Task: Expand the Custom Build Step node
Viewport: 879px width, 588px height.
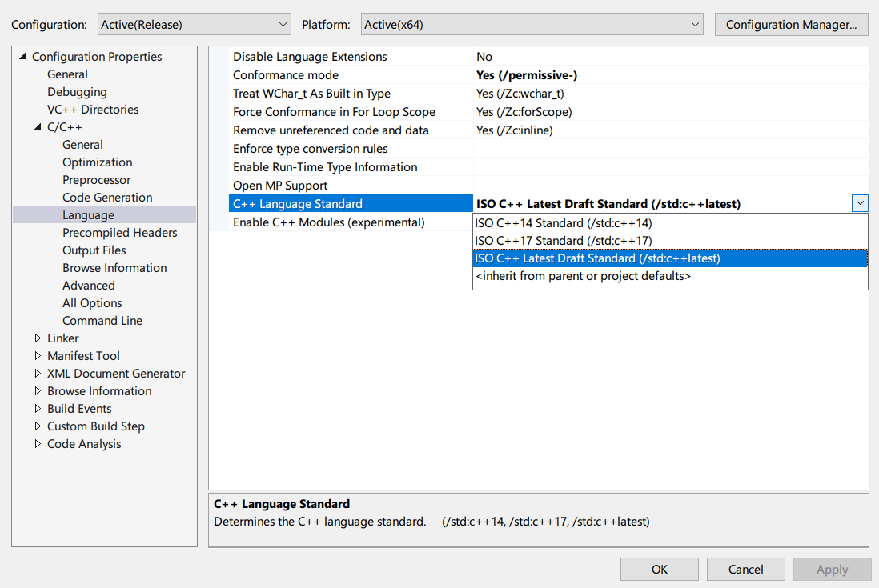Action: click(x=37, y=426)
